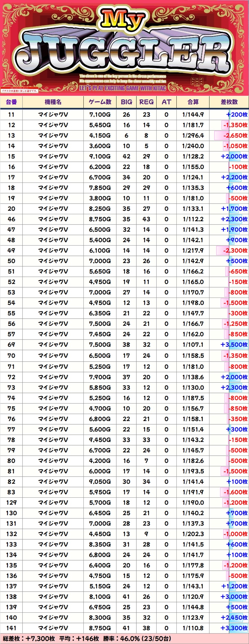Click the 総差枚 summary line at bottom

(x=86, y=638)
